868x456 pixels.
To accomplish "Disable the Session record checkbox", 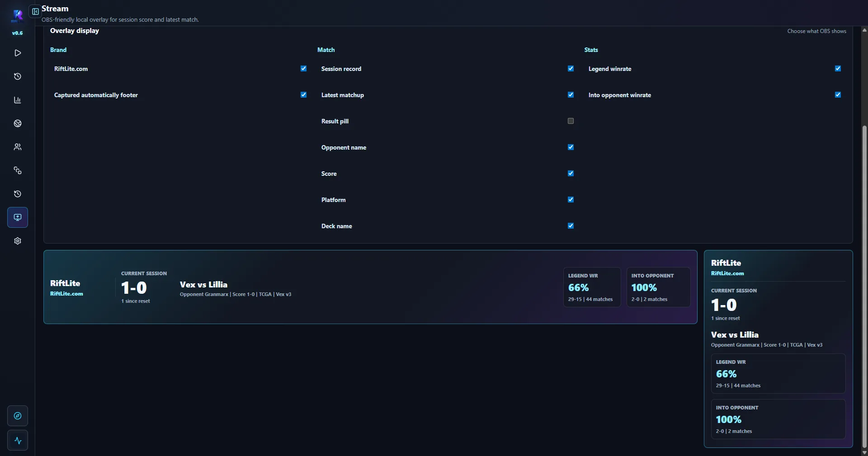I will [570, 68].
